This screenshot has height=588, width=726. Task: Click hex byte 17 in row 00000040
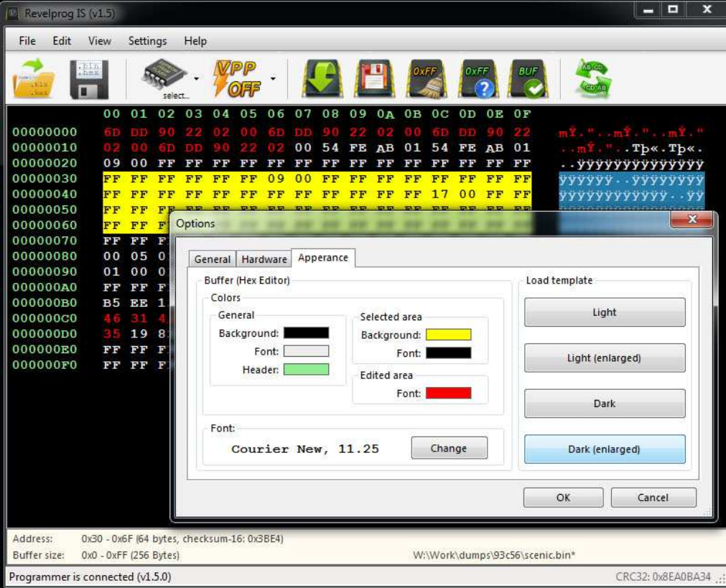point(439,194)
